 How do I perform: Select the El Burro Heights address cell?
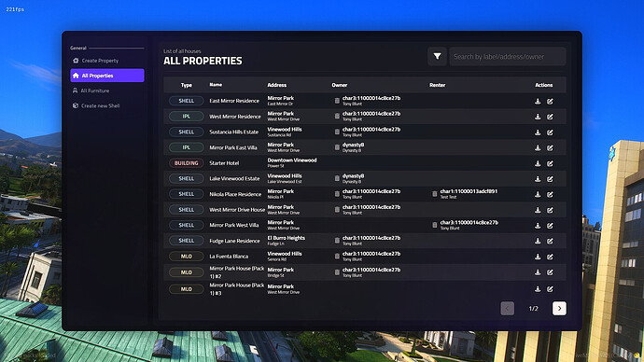[x=287, y=241]
